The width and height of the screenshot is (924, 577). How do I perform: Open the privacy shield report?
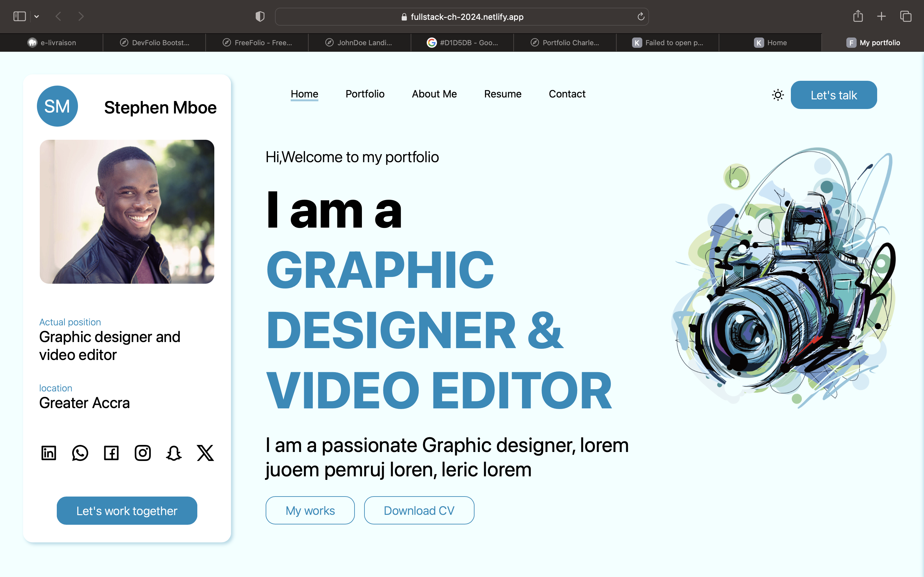click(260, 16)
